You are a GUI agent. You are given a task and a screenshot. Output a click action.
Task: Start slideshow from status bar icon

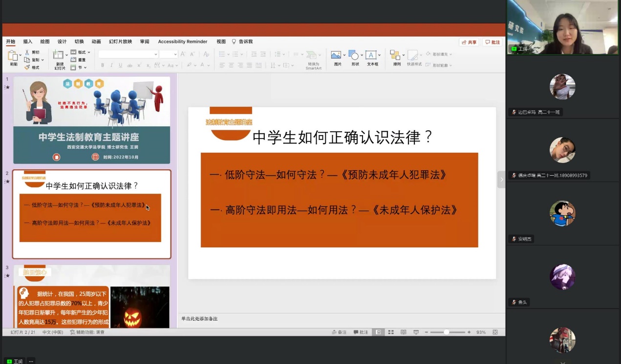pos(416,332)
